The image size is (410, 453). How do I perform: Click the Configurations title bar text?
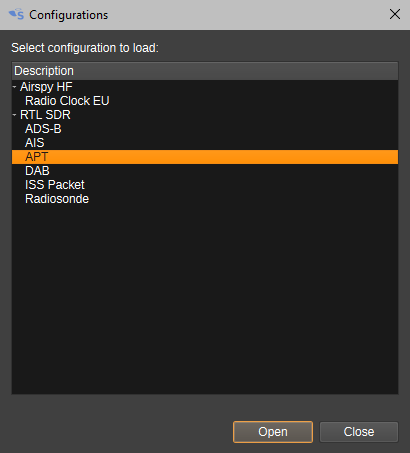pos(69,15)
